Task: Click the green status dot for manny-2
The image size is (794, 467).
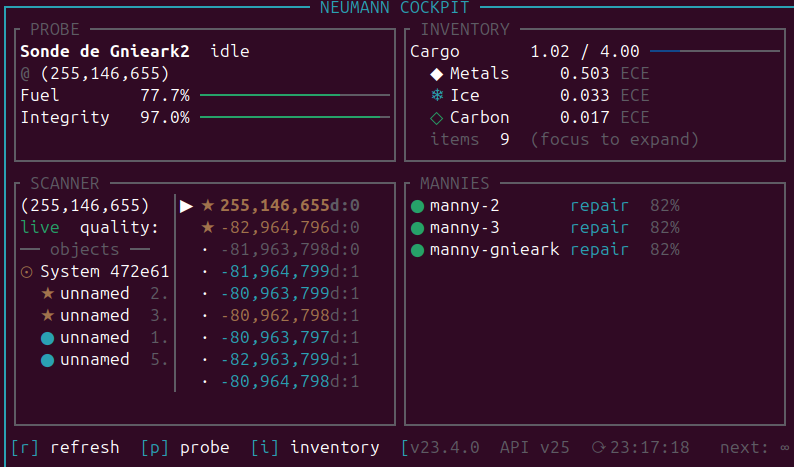Action: tap(417, 206)
